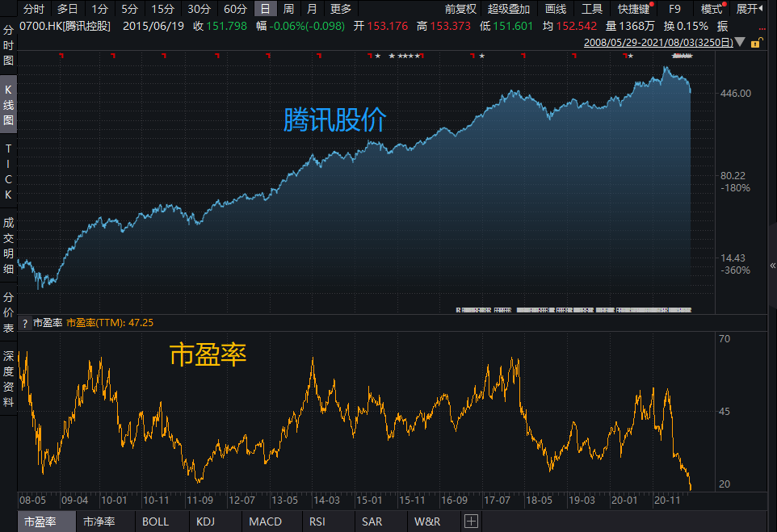The height and width of the screenshot is (532, 777).
Task: Select the 周 weekly period
Action: click(288, 9)
